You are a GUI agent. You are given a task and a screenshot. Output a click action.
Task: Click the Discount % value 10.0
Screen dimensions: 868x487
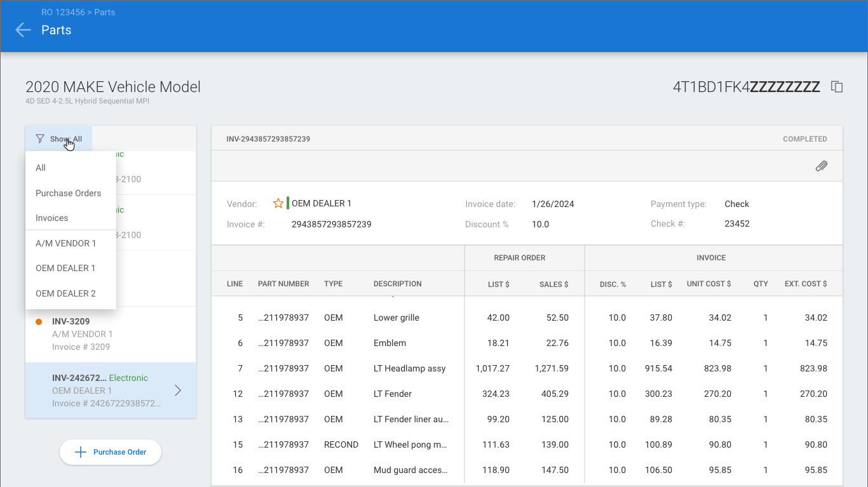tap(540, 224)
